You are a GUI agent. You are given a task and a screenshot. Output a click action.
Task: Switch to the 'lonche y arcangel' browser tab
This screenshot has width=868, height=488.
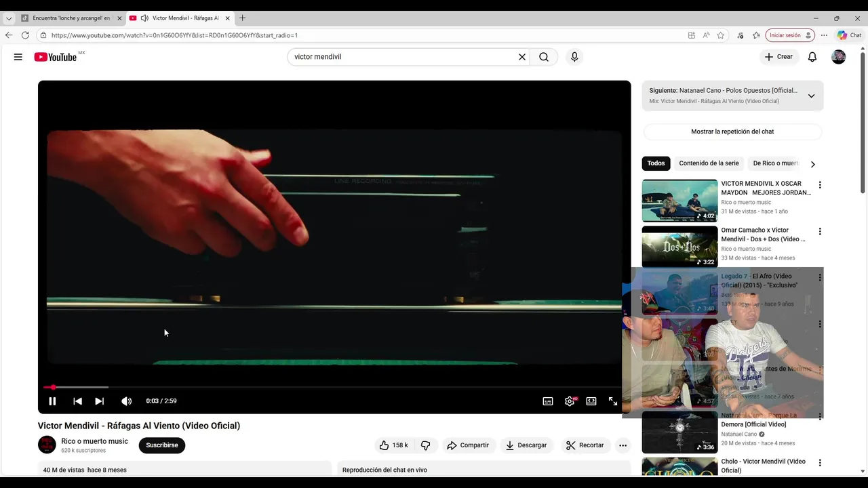point(71,18)
